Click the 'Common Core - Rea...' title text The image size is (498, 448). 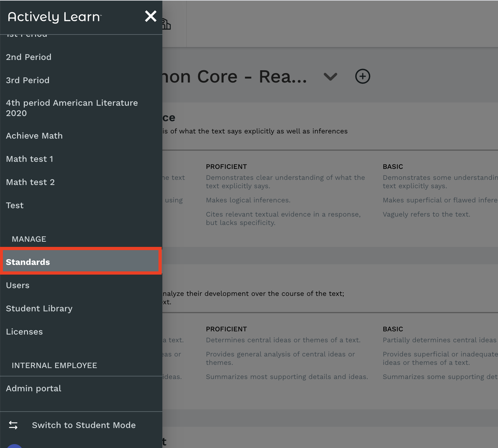click(235, 77)
